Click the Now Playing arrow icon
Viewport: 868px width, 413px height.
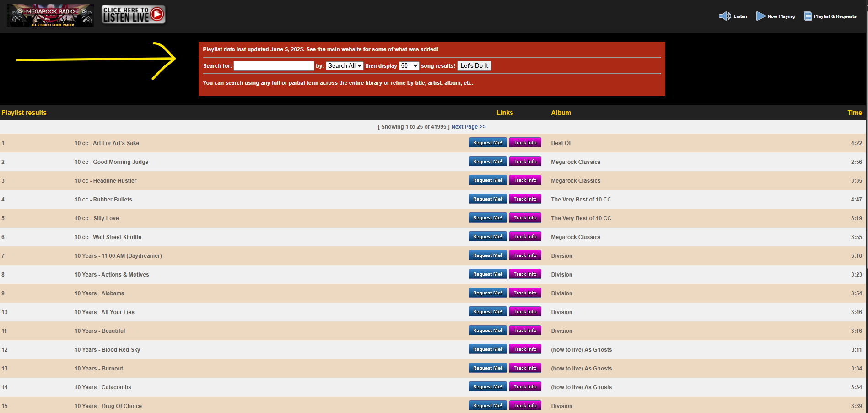tap(760, 16)
